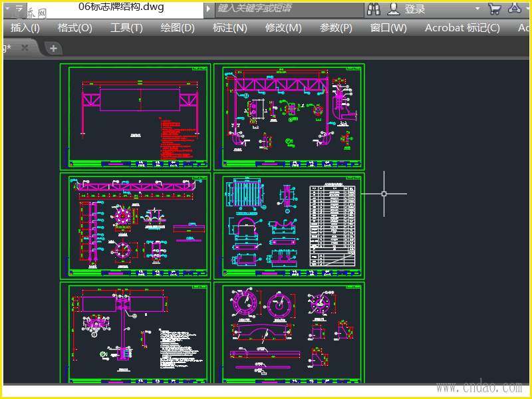Click the Autodesk A360 triangle icon
The image size is (532, 399).
[x=515, y=8]
